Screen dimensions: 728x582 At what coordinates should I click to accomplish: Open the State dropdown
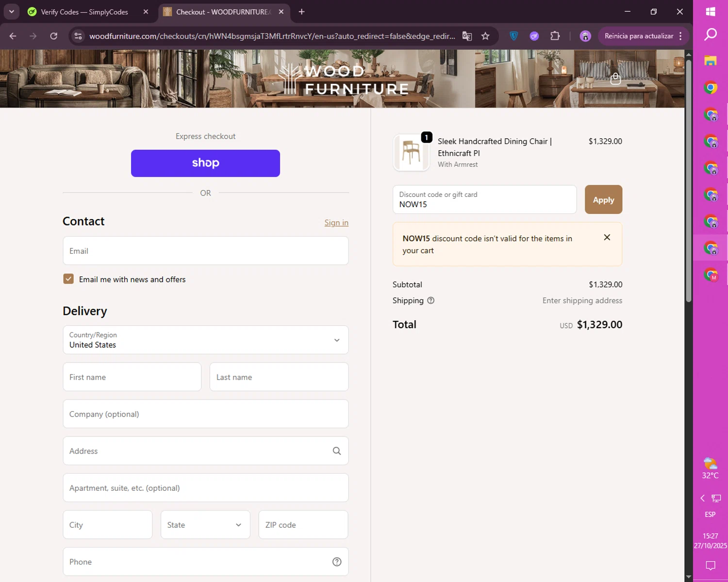pos(205,525)
